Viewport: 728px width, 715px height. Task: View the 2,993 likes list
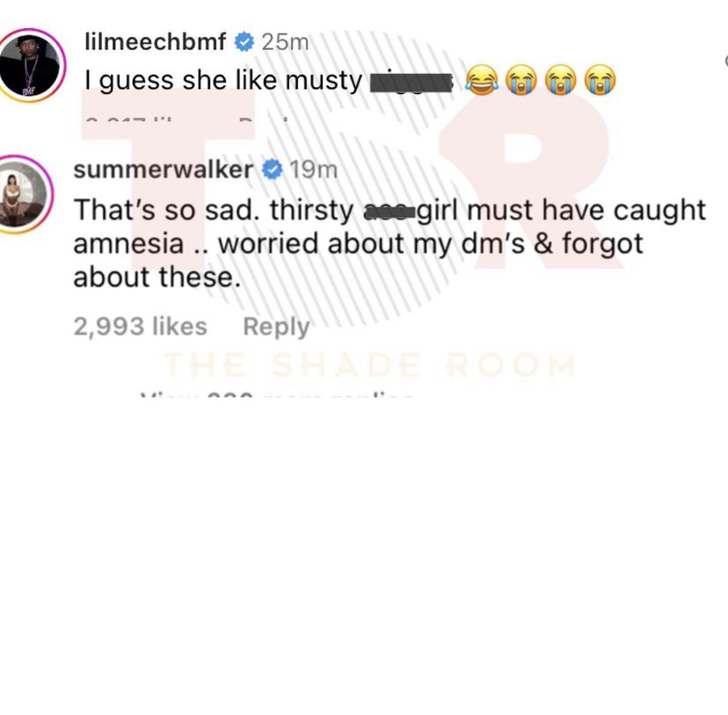(140, 326)
